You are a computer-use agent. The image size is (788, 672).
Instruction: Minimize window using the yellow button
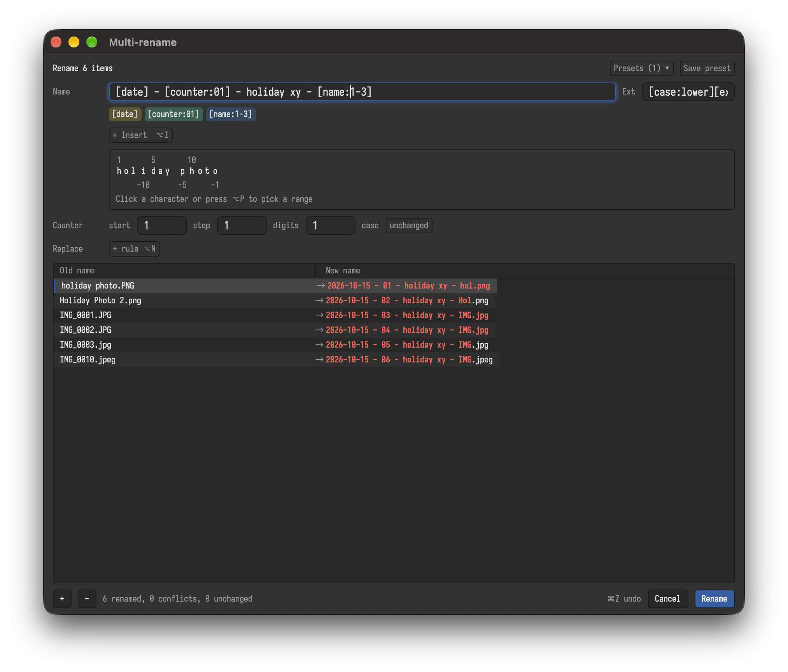tap(74, 42)
